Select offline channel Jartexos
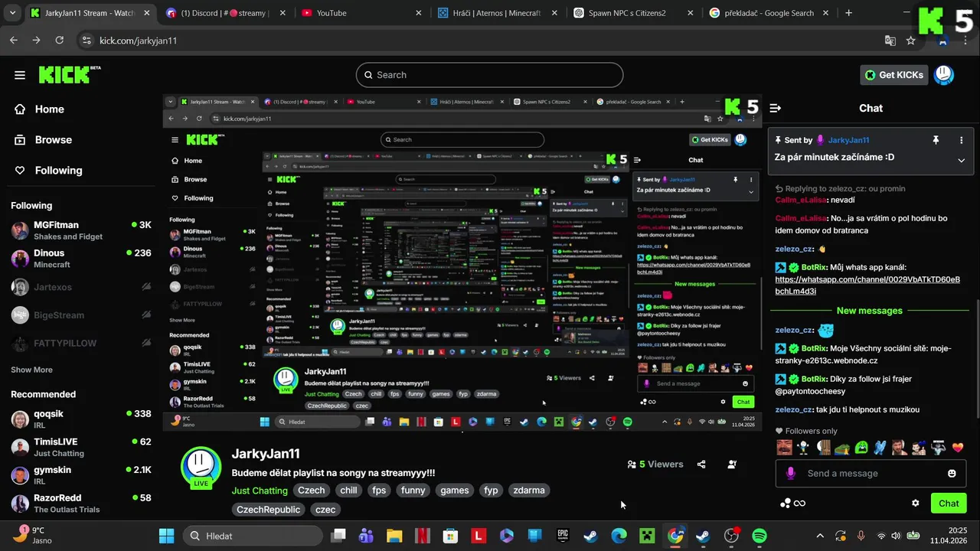Viewport: 980px width, 551px height. click(x=81, y=287)
